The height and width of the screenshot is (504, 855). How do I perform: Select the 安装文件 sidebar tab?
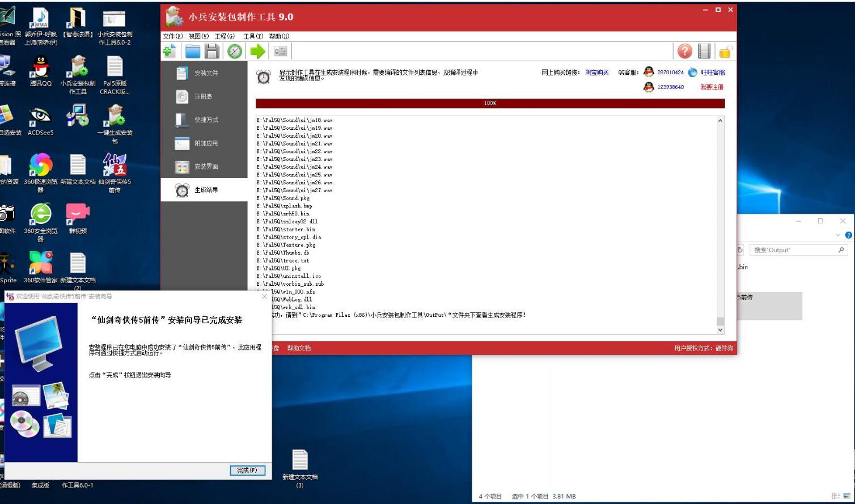[205, 73]
